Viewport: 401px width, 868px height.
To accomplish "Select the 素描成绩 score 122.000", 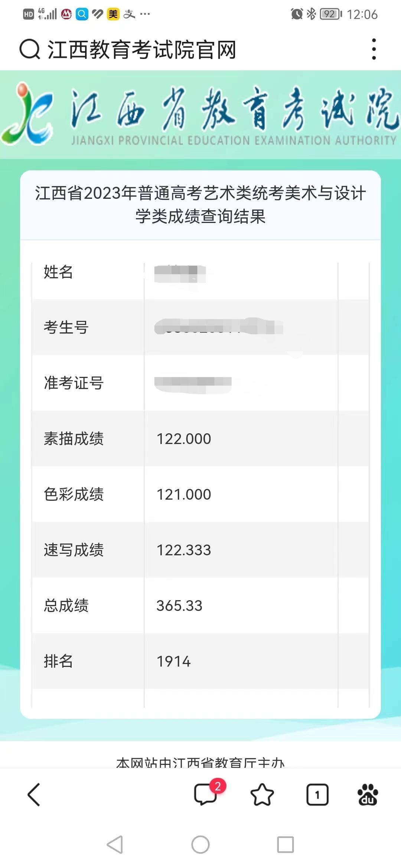I will click(x=184, y=439).
